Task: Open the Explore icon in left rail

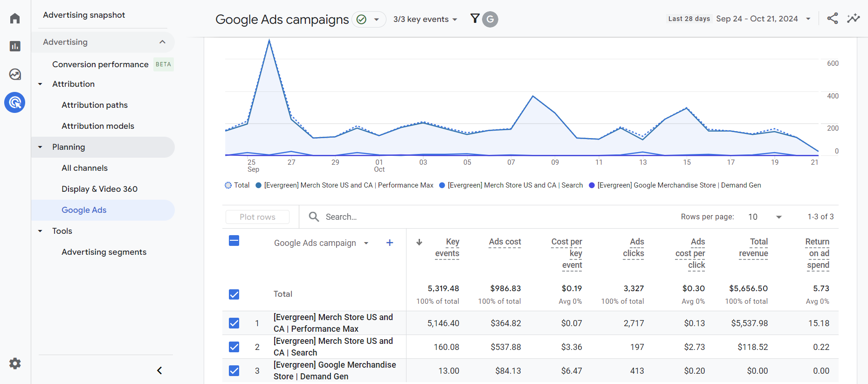Action: point(15,74)
